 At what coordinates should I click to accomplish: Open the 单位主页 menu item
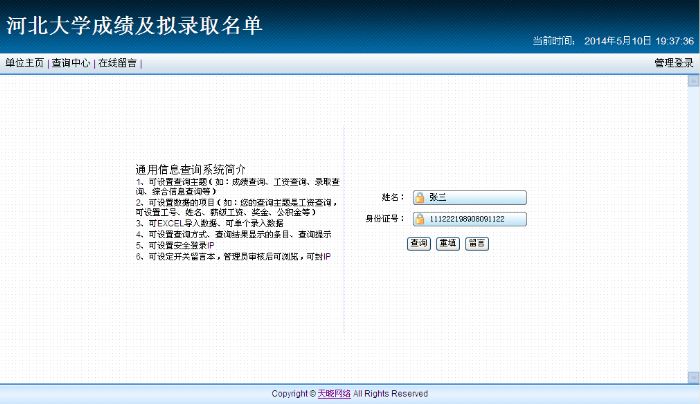(x=25, y=63)
